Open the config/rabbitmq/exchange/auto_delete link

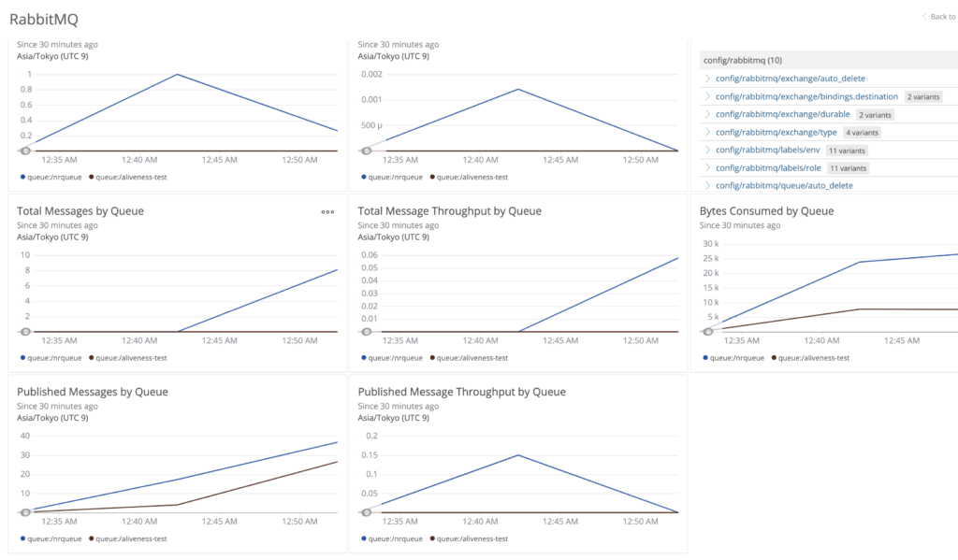790,79
